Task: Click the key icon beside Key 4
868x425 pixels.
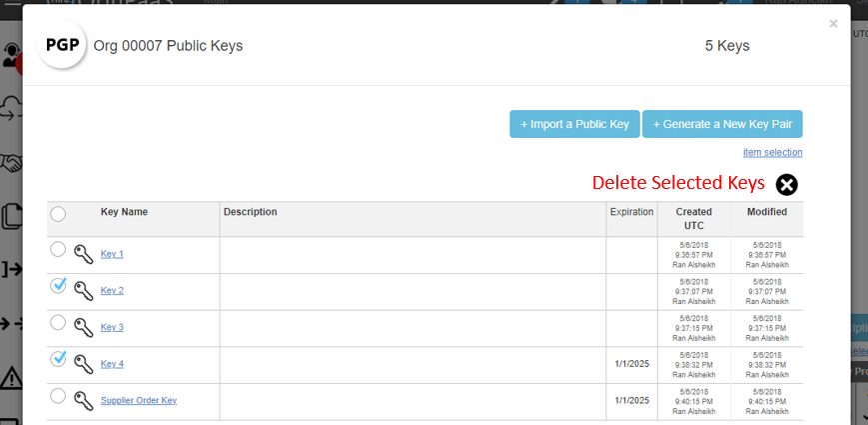Action: pos(83,364)
